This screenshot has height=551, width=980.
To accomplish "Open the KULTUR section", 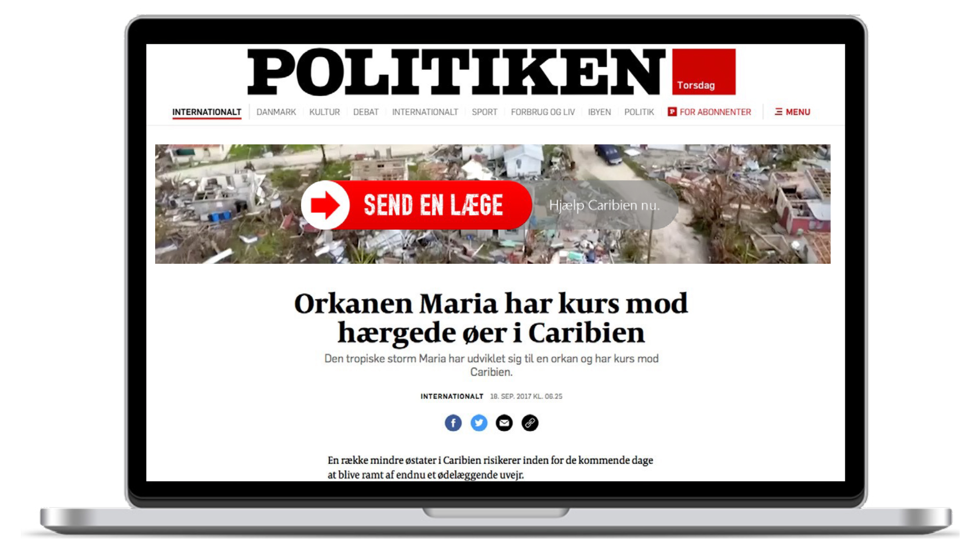I will (325, 112).
